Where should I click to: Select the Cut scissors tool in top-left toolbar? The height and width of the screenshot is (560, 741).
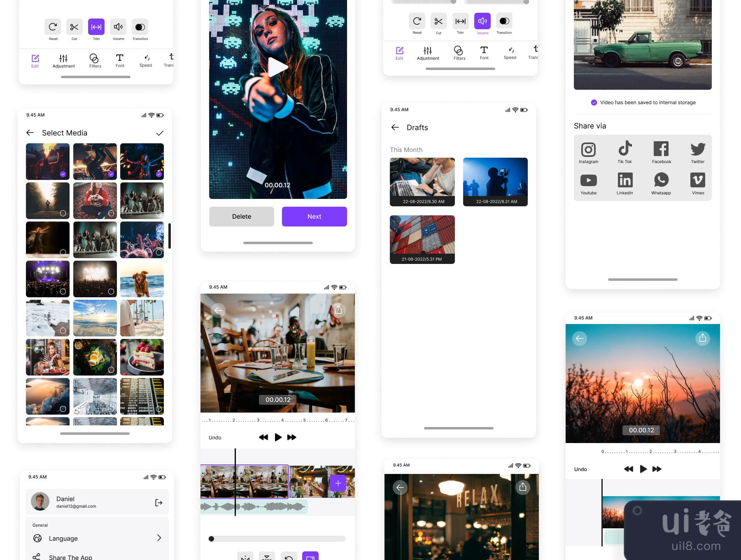point(74,27)
